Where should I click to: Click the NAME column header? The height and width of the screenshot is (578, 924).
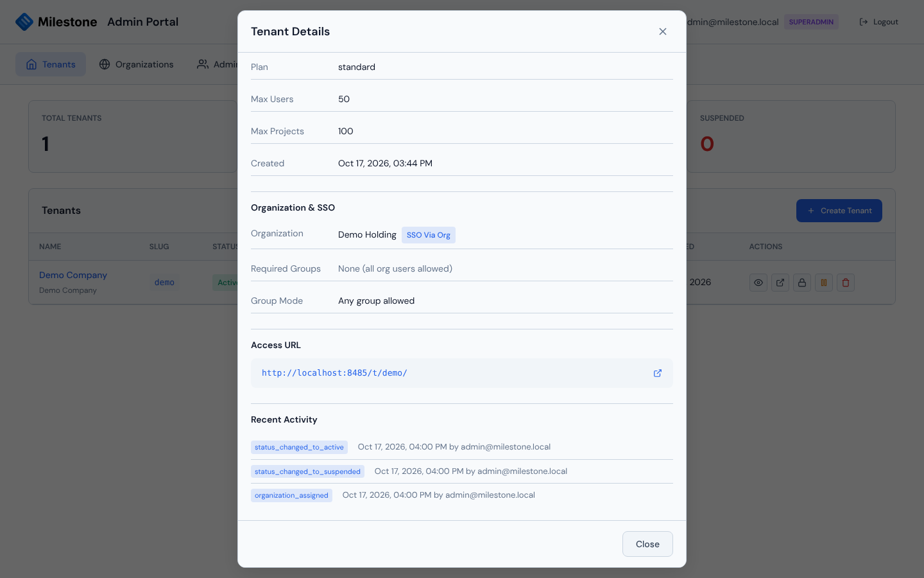click(x=50, y=247)
